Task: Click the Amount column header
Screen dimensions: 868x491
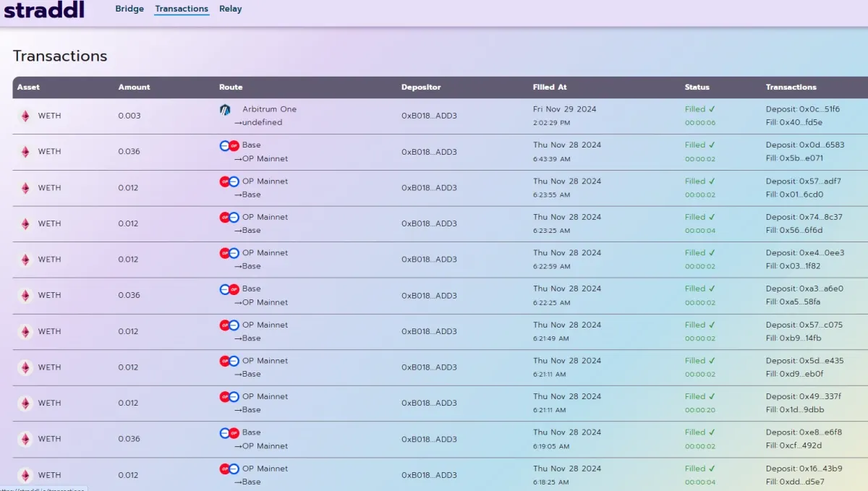Action: coord(134,87)
